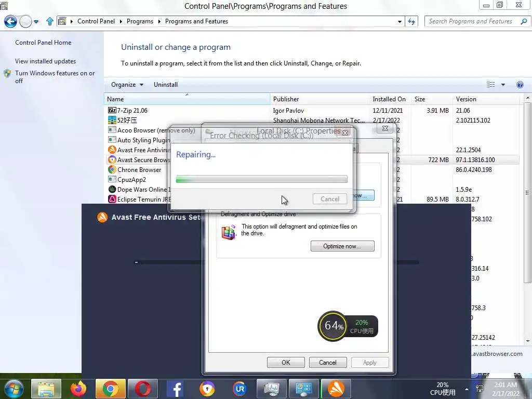The height and width of the screenshot is (399, 532).
Task: Select the Avast Secure Browser list icon
Action: [112, 159]
